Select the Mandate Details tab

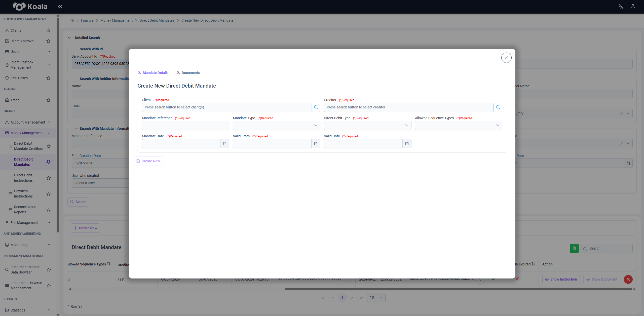click(153, 73)
